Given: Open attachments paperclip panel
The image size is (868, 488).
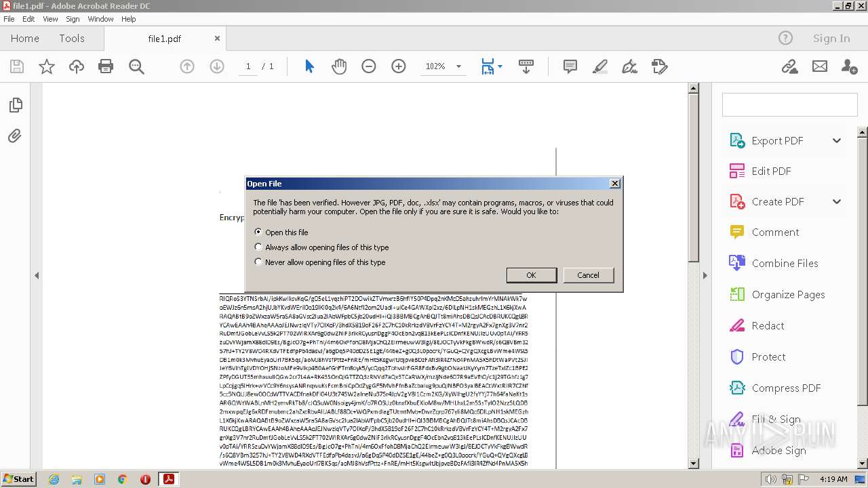Looking at the screenshot, I should (x=15, y=136).
